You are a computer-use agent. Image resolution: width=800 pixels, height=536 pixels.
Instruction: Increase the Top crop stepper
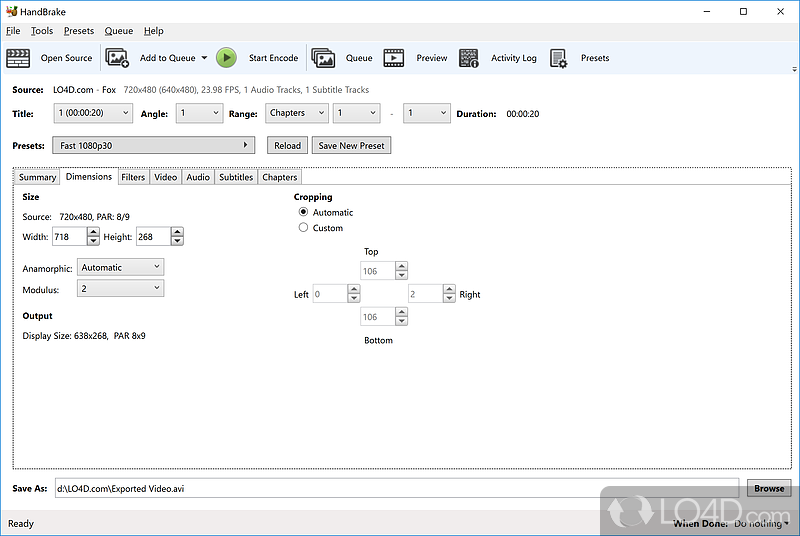pos(402,266)
